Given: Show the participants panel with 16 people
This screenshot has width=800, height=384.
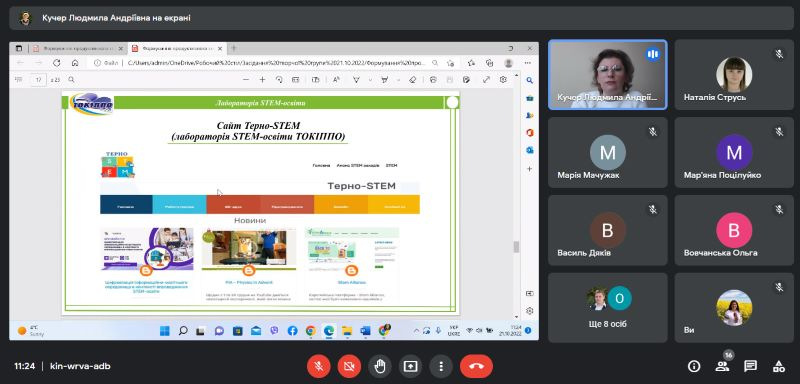Looking at the screenshot, I should 722,366.
